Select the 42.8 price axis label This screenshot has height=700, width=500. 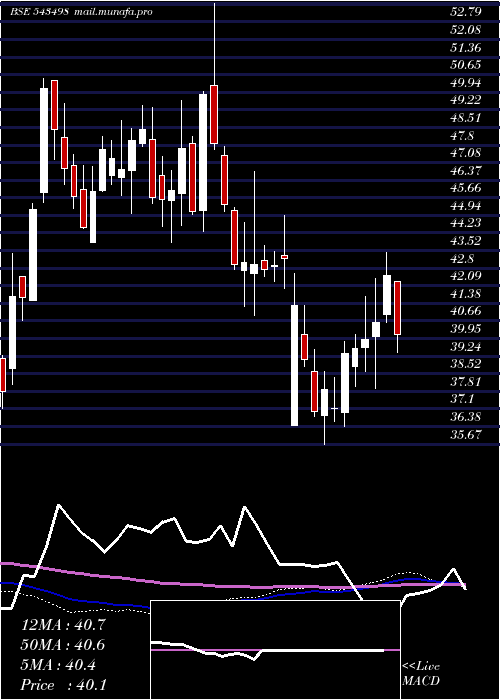pyautogui.click(x=462, y=258)
